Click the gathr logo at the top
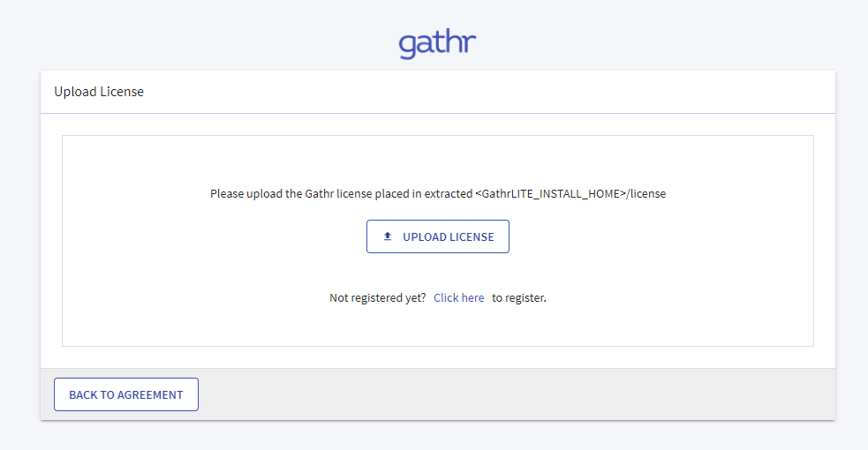The image size is (868, 450). click(x=437, y=43)
